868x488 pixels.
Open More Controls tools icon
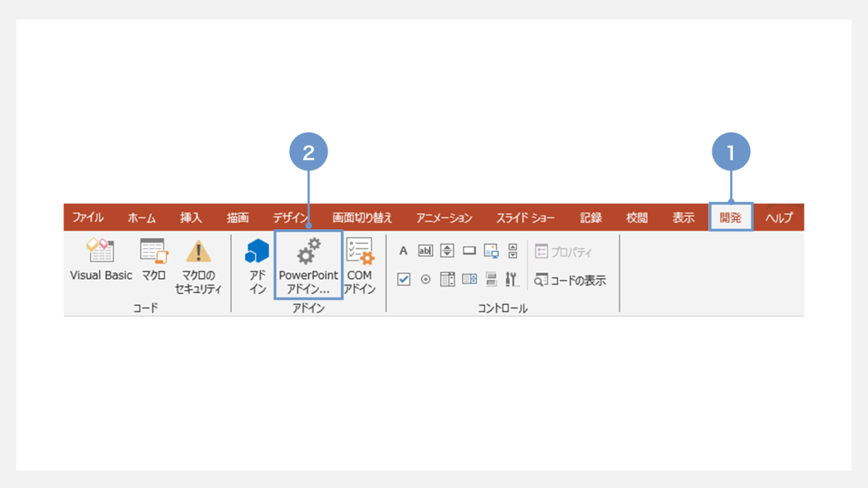(x=512, y=279)
